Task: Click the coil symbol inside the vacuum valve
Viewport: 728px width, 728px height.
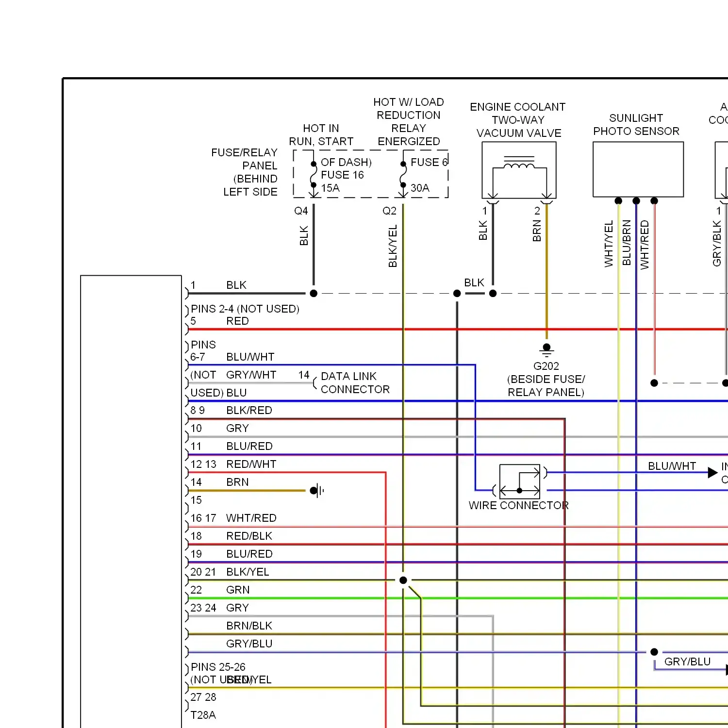Action: coord(519,164)
